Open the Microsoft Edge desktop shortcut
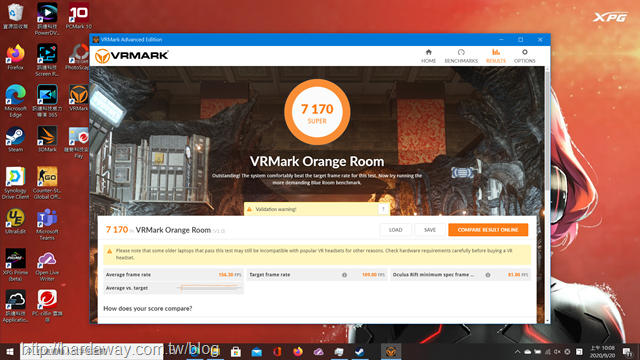The height and width of the screenshot is (360, 640). 15,101
